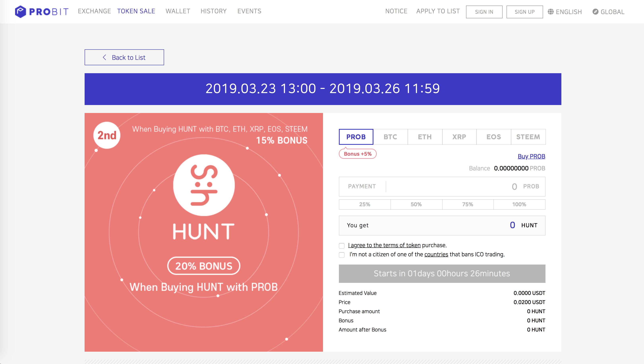Image resolution: width=644 pixels, height=364 pixels.
Task: Click the back arrow chevron icon
Action: pos(104,57)
